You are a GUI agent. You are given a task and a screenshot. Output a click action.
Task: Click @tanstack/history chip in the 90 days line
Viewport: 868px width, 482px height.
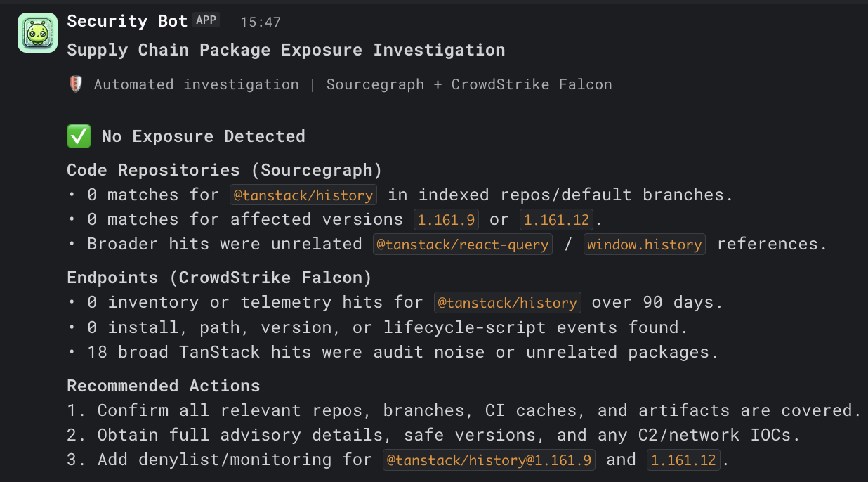[x=508, y=302]
